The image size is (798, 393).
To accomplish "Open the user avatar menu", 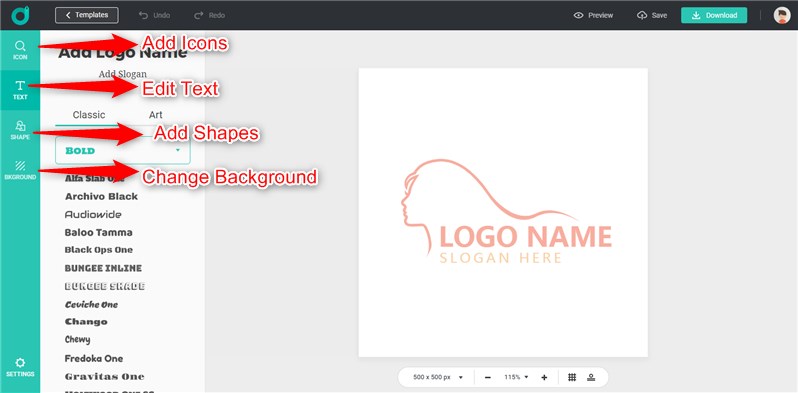I will click(782, 15).
